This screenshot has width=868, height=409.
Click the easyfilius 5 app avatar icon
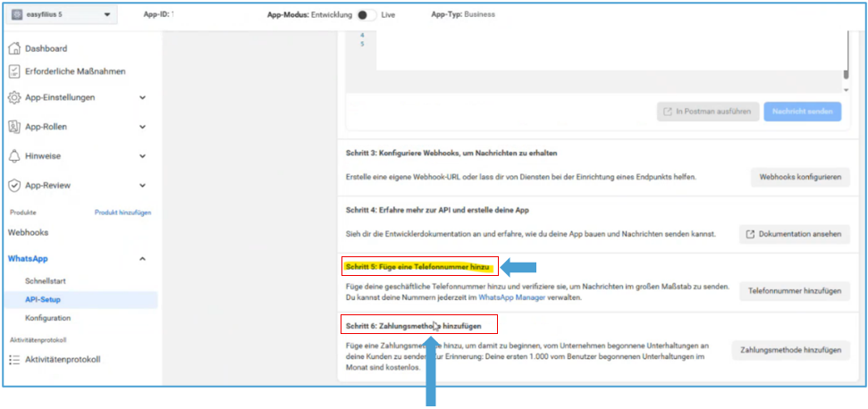[x=17, y=15]
